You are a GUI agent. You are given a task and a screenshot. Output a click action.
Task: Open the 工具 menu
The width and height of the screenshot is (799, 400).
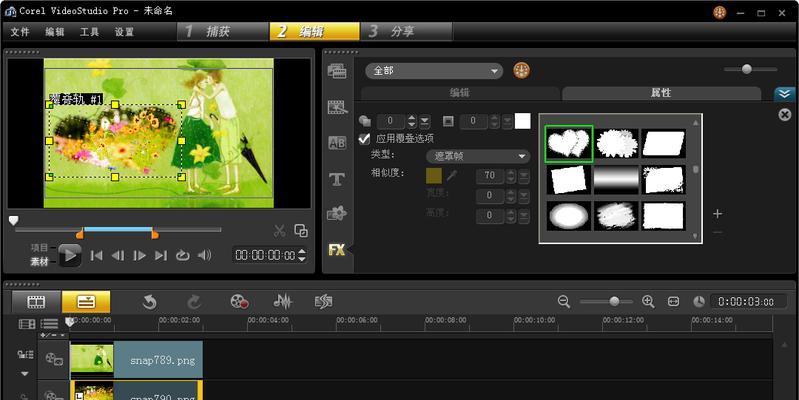pyautogui.click(x=89, y=32)
